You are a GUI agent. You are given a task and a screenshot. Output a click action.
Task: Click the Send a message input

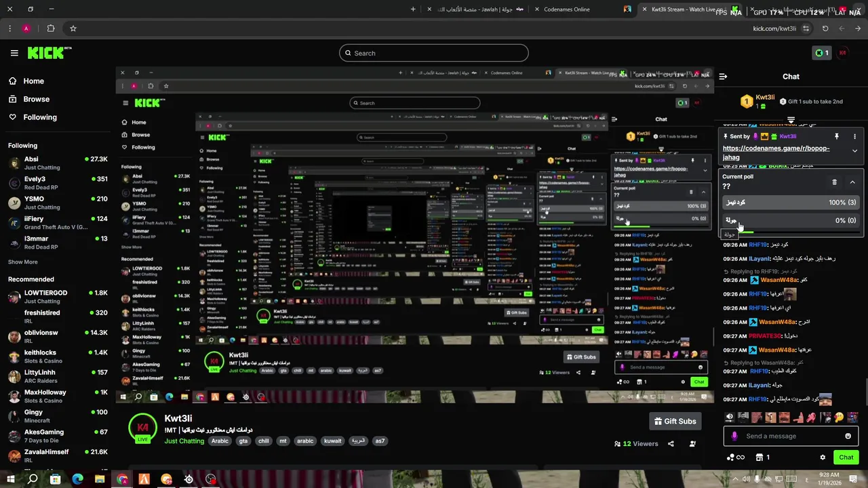click(791, 436)
